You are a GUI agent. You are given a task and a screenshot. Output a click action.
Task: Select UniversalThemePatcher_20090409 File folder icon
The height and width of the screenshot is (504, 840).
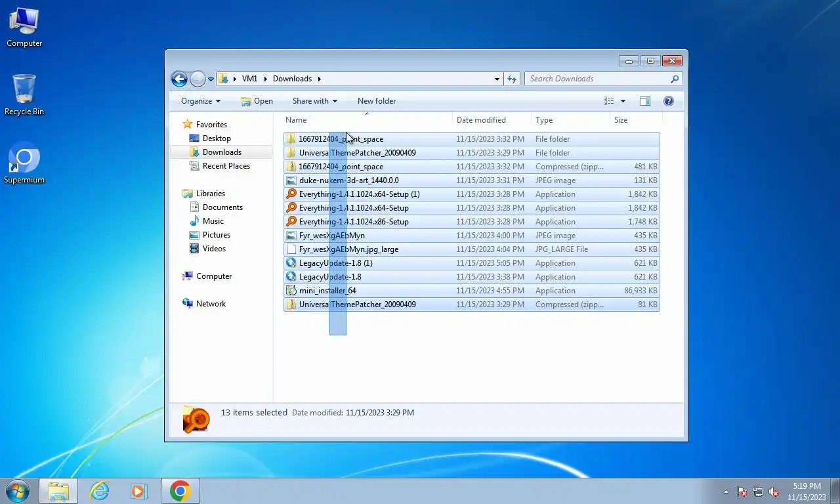click(x=291, y=153)
